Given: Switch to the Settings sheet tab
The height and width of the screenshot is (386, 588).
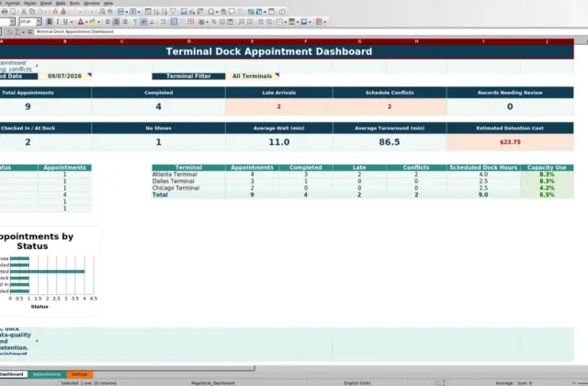Looking at the screenshot, I should pos(80,374).
